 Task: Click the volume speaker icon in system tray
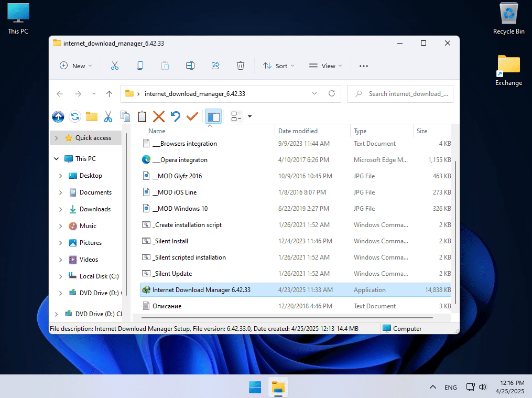pos(482,387)
